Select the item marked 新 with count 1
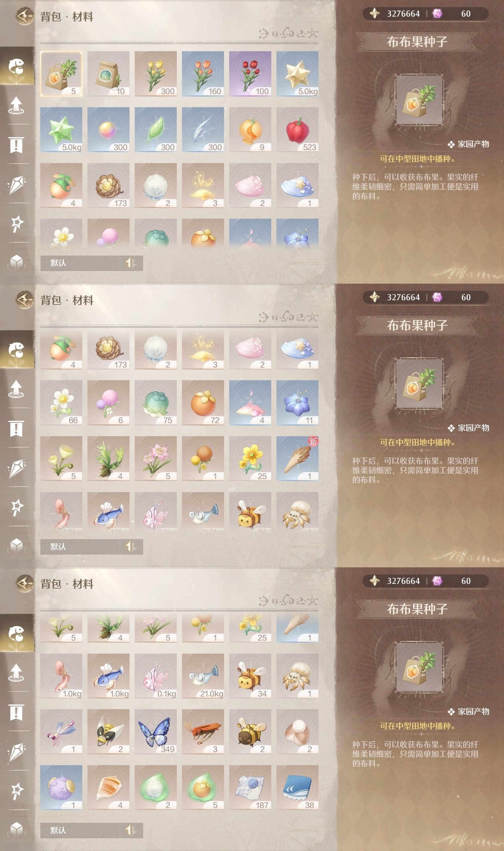 297,459
